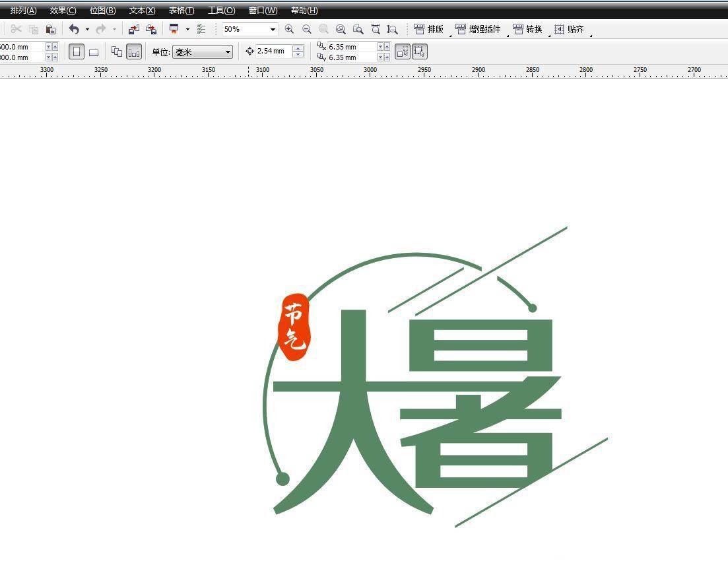This screenshot has height=573, width=728.
Task: Click the Export icon
Action: (150, 29)
